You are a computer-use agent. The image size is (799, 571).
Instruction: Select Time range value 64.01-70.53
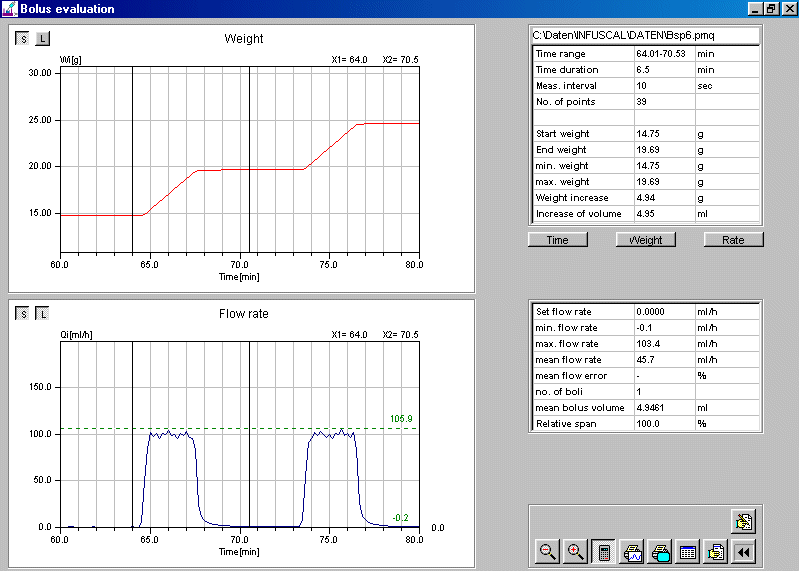click(x=661, y=54)
